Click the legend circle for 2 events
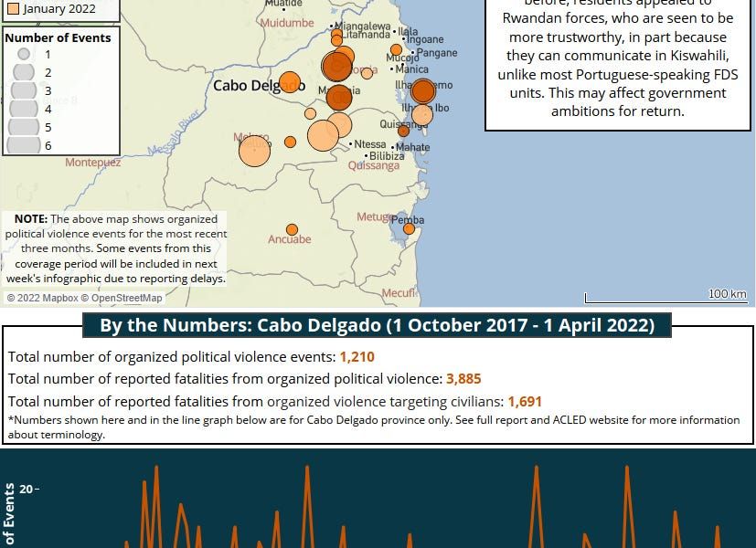The image size is (756, 548). (24, 72)
